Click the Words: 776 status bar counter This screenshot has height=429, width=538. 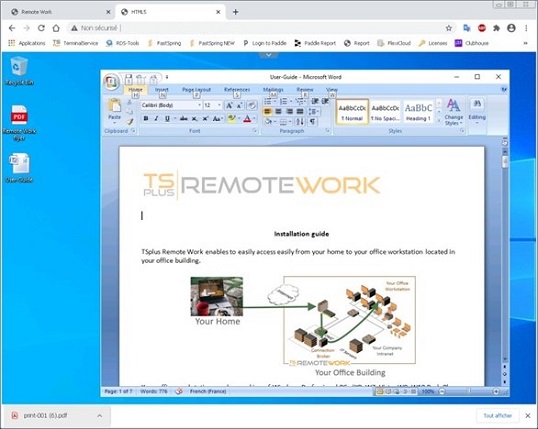point(154,391)
